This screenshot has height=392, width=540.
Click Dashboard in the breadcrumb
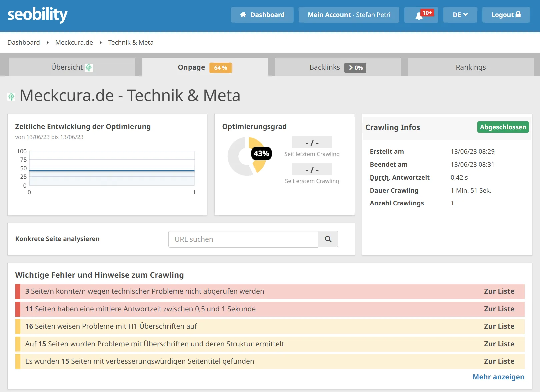pos(24,42)
